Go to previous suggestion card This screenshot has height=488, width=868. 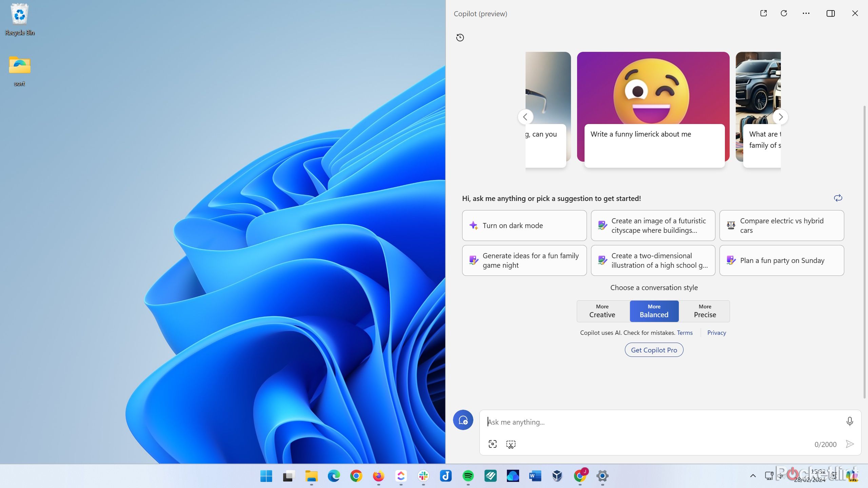point(526,117)
